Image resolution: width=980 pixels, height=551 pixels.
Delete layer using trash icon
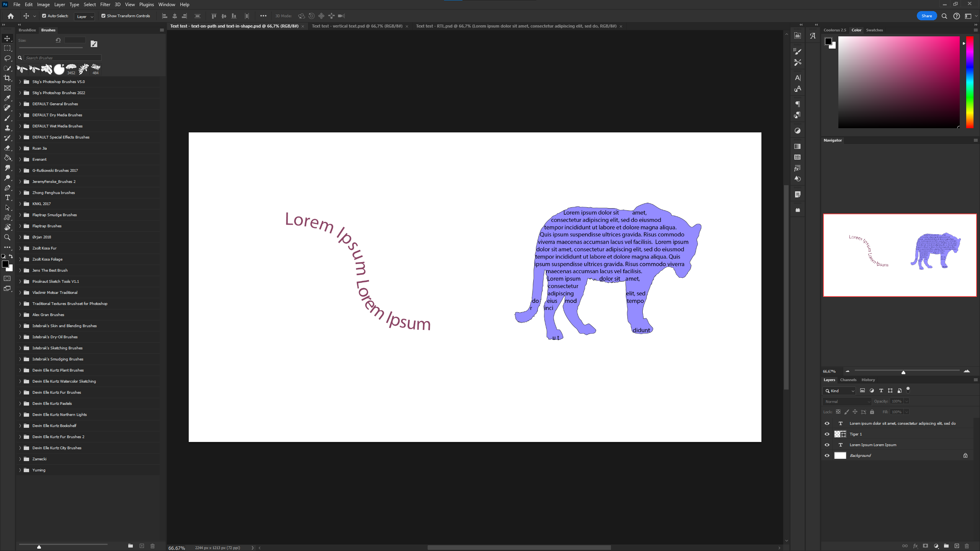tap(967, 546)
